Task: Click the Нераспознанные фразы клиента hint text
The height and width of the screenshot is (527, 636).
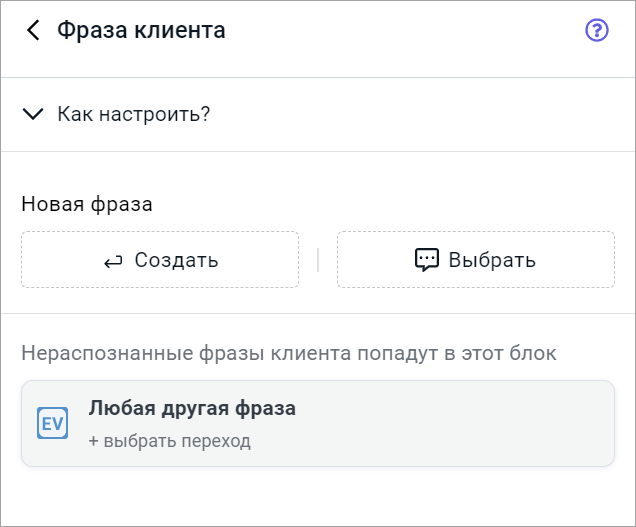Action: pos(289,353)
